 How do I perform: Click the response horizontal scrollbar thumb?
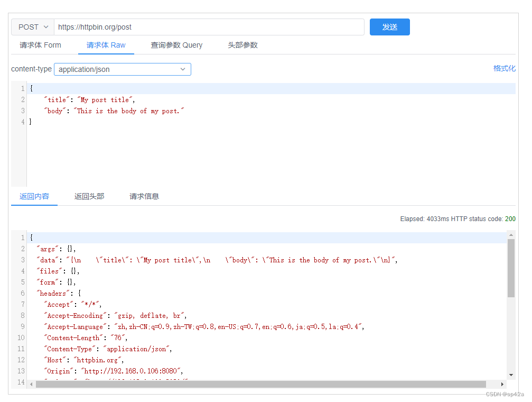[260, 385]
